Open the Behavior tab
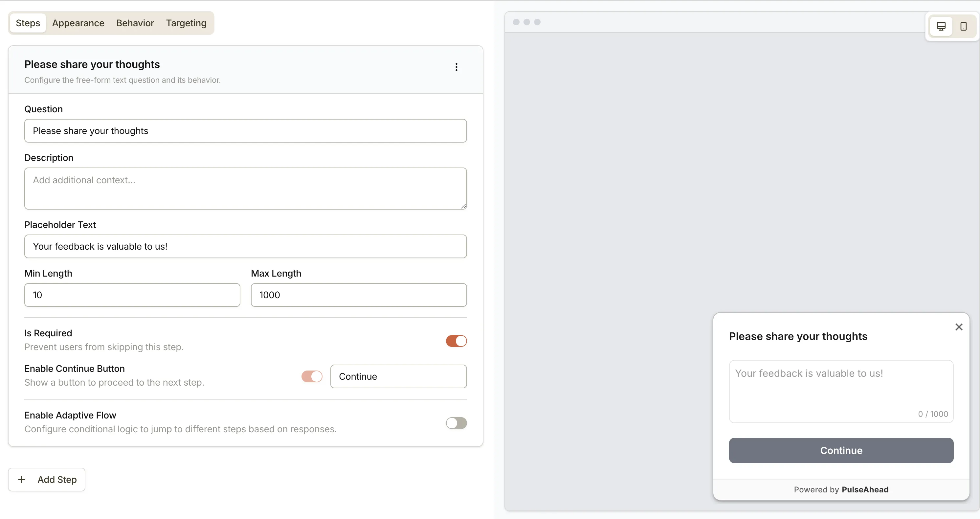The height and width of the screenshot is (519, 980). pos(135,23)
